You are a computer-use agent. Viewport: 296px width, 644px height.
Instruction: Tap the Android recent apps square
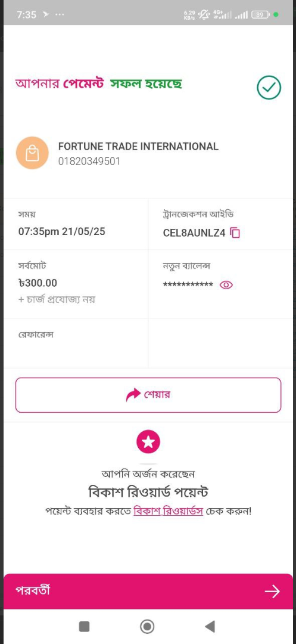tap(84, 626)
